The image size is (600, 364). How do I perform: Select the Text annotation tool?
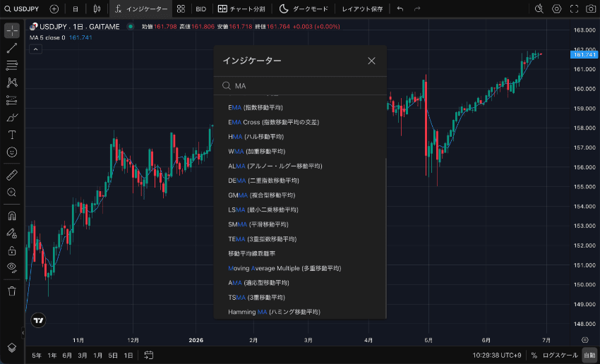tap(12, 135)
